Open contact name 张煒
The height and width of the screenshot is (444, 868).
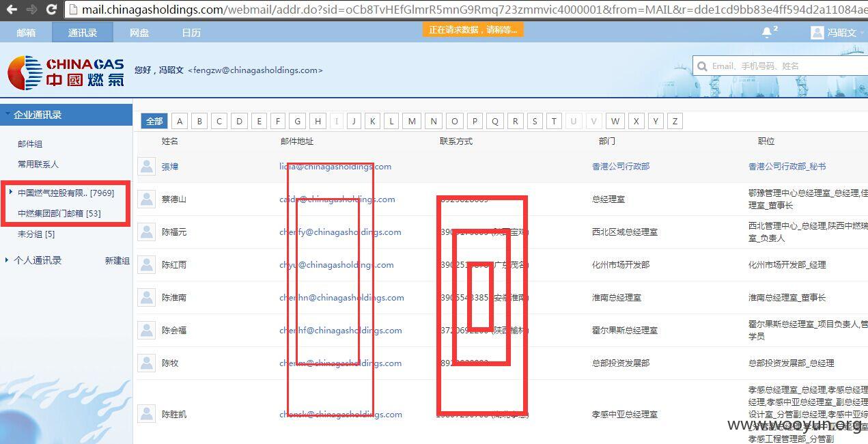pos(170,167)
